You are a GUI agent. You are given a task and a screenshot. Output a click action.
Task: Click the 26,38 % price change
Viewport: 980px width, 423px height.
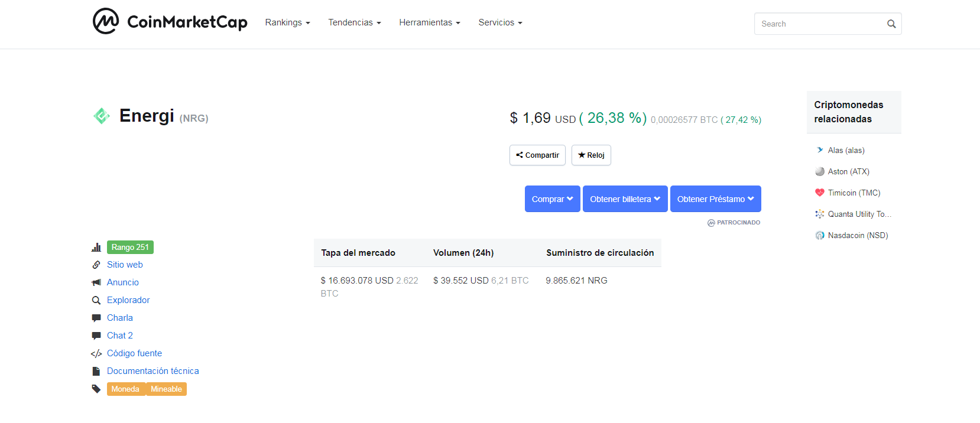pos(613,118)
